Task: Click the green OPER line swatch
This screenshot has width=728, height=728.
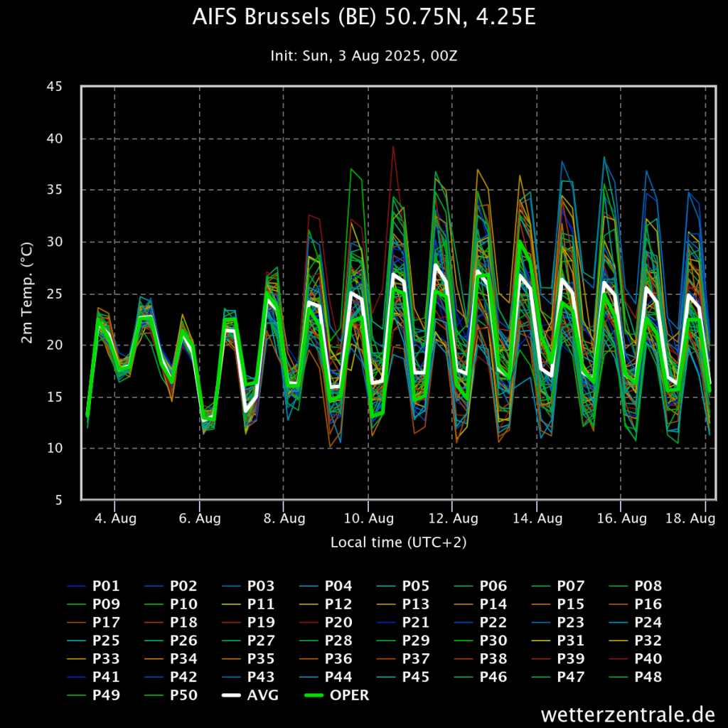Action: pos(314,695)
